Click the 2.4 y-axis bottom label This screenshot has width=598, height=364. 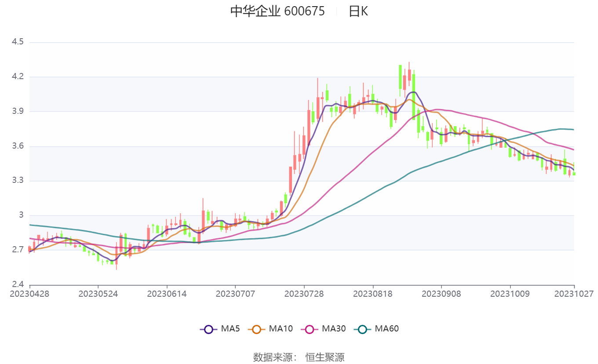coord(18,284)
